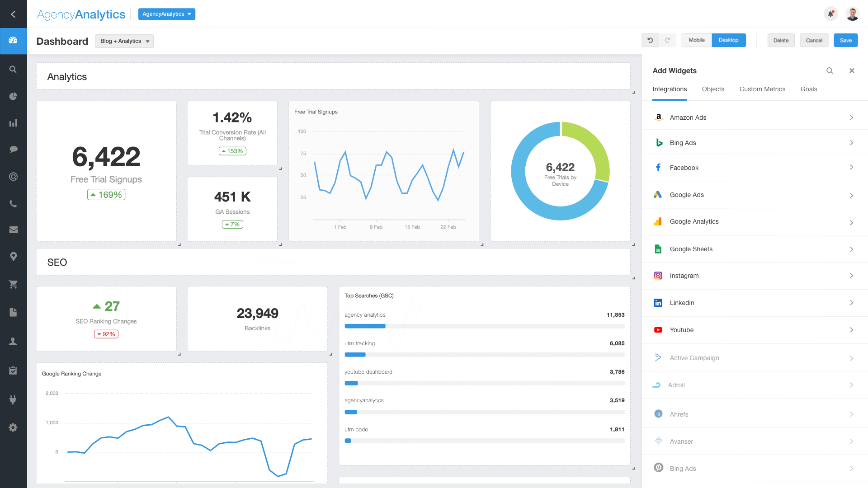Search widgets with the magnifier icon
This screenshot has width=868, height=488.
point(830,70)
